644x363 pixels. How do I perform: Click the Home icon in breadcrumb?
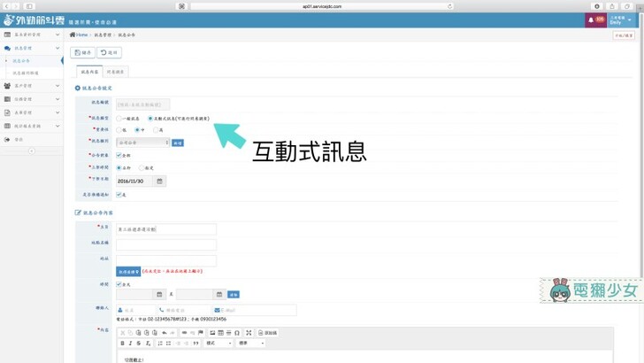coord(73,35)
